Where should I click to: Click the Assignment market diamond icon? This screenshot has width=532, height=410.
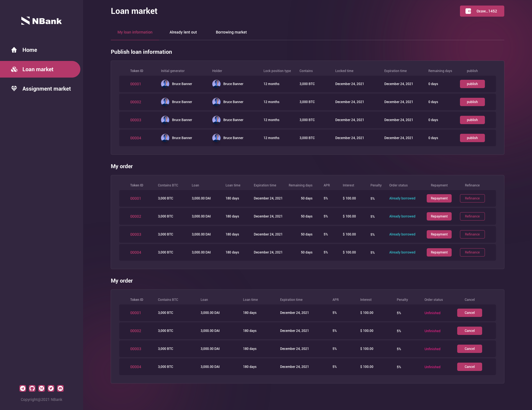(x=14, y=89)
